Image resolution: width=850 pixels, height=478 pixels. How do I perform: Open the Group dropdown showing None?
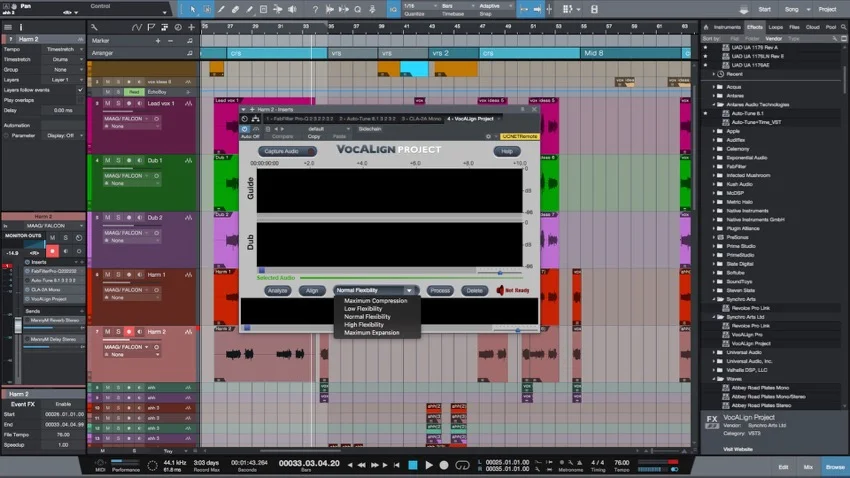click(x=63, y=70)
